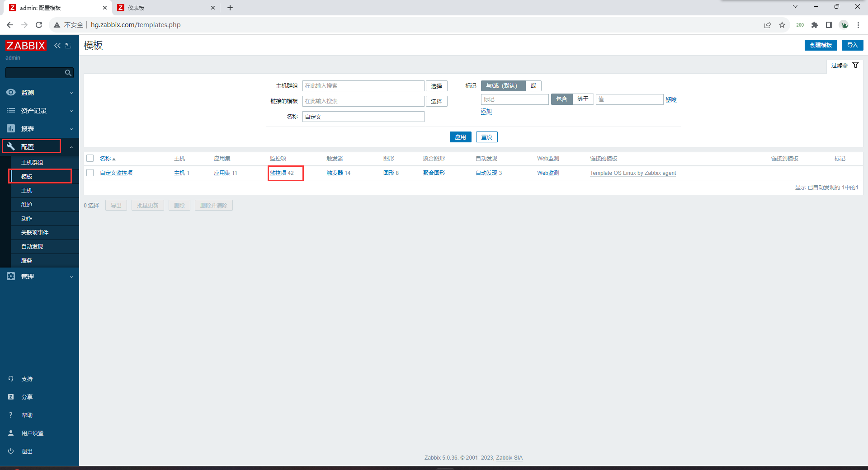Sort by 名称 column header
The width and height of the screenshot is (868, 470).
(108, 159)
